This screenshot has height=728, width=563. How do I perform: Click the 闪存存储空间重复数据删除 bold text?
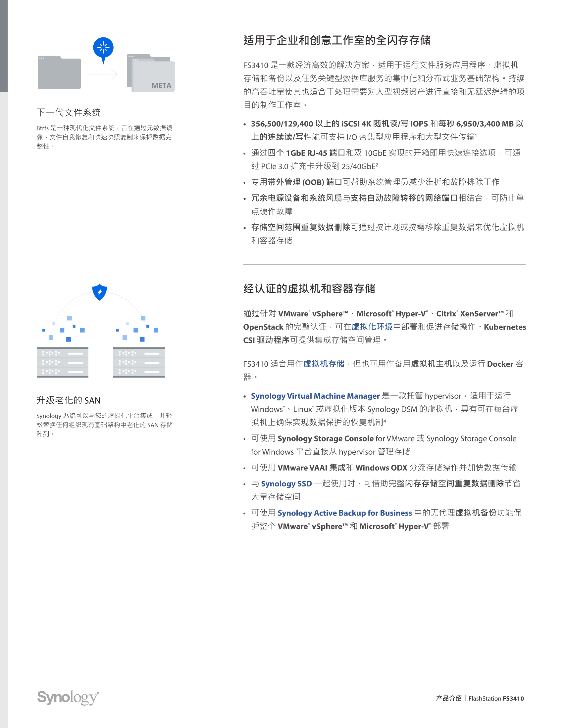(454, 483)
